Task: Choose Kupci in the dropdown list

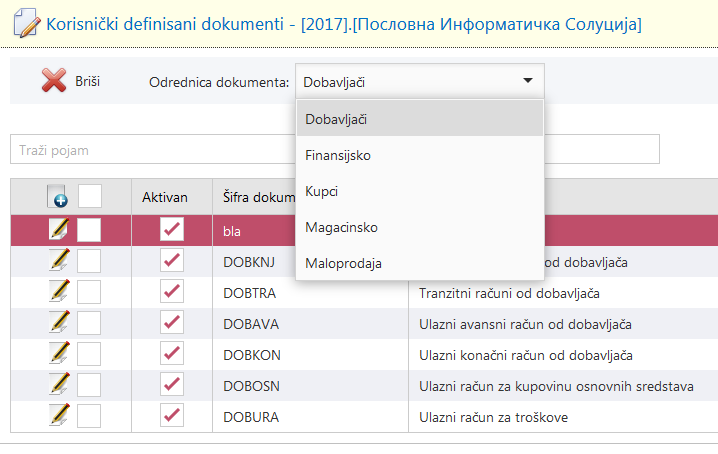Action: (x=322, y=190)
